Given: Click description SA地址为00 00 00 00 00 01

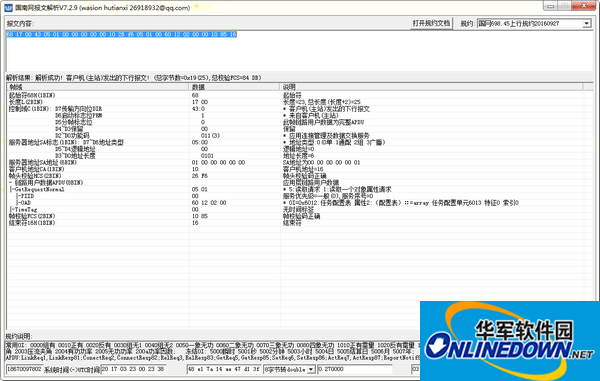Looking at the screenshot, I should [321, 163].
